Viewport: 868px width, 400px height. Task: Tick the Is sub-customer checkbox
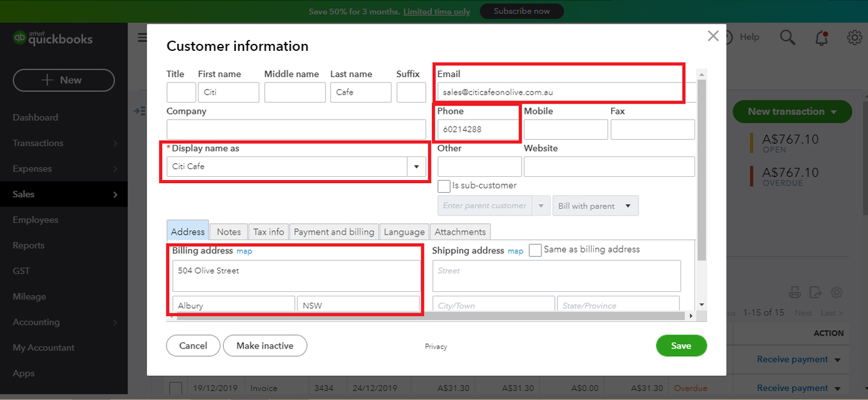pyautogui.click(x=444, y=186)
